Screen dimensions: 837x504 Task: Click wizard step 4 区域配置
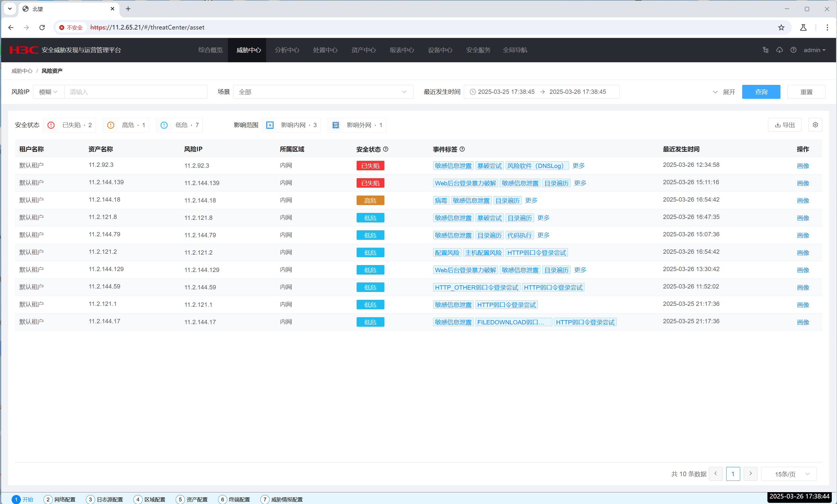point(150,499)
